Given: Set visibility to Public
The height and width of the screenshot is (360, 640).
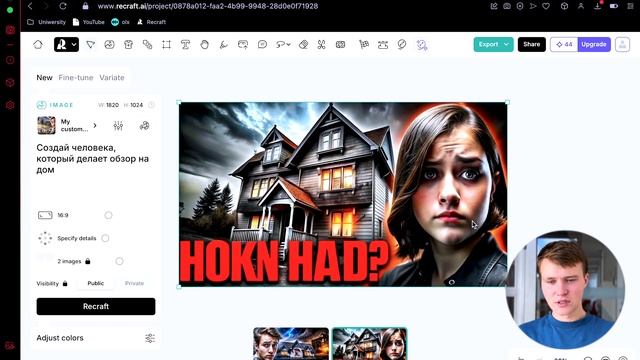Looking at the screenshot, I should 96,283.
